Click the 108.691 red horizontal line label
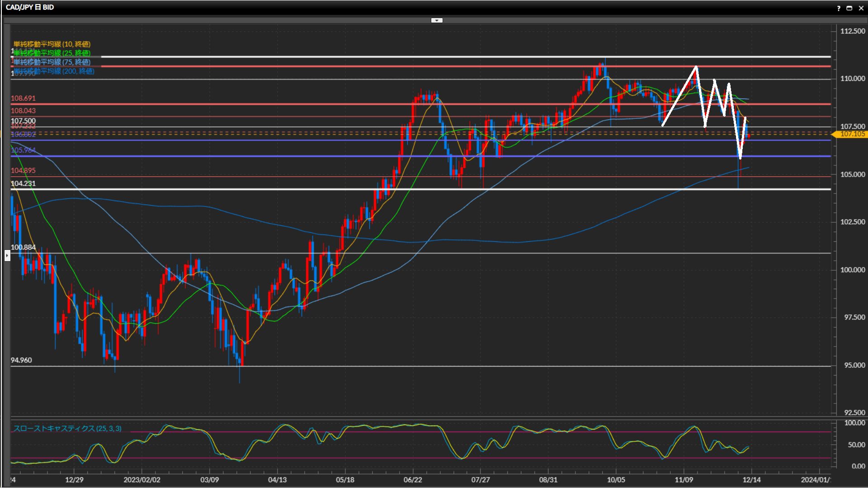 tap(23, 98)
